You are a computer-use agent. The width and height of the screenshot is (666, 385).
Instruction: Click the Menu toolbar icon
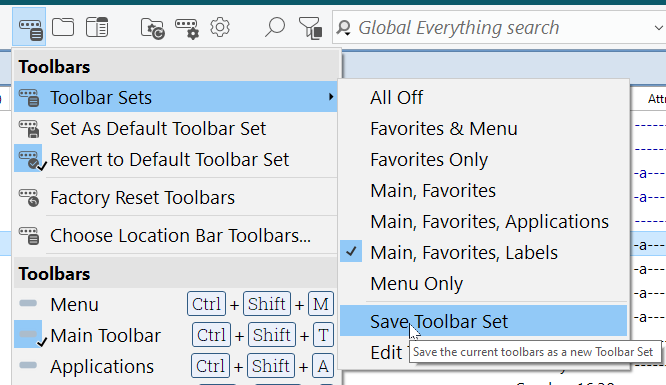[x=28, y=303]
